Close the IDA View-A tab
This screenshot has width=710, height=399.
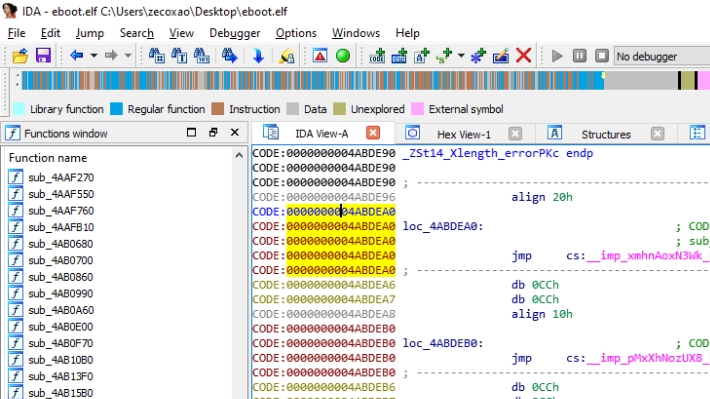(373, 133)
